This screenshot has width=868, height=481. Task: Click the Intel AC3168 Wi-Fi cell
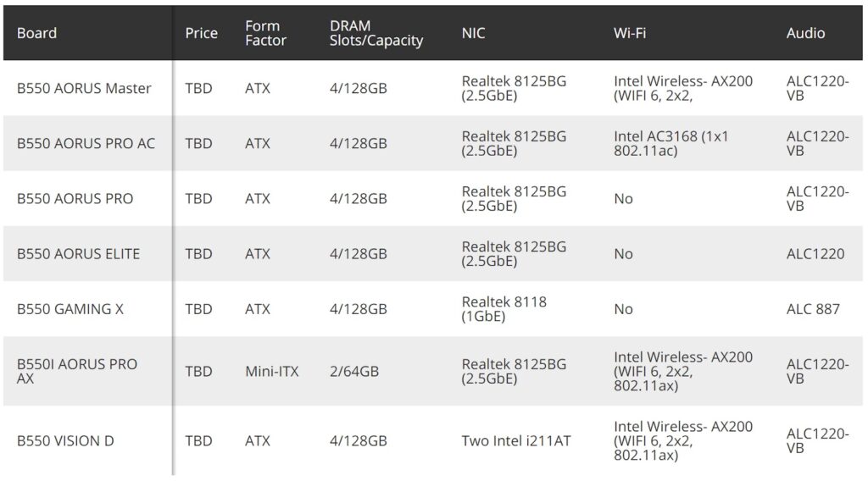tap(670, 143)
